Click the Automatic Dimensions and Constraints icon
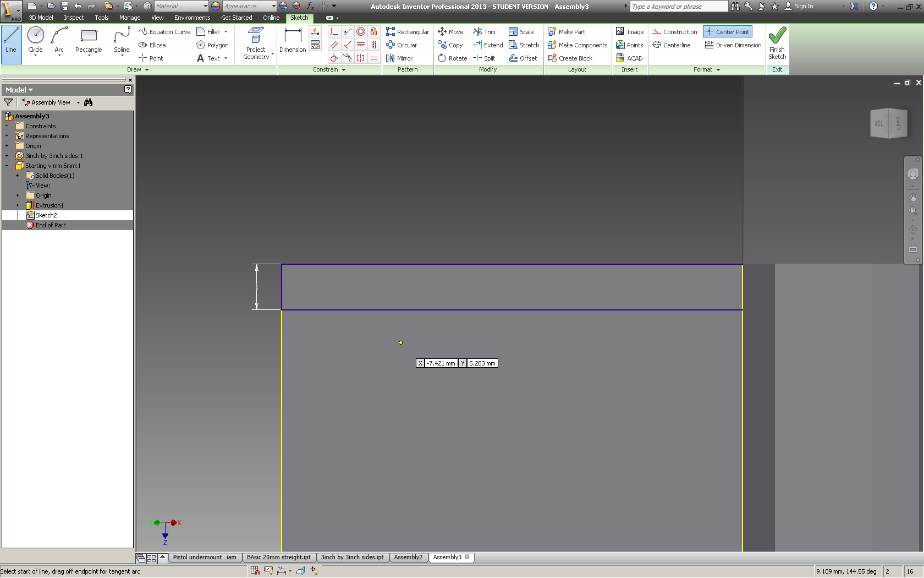The image size is (924, 578). click(315, 32)
